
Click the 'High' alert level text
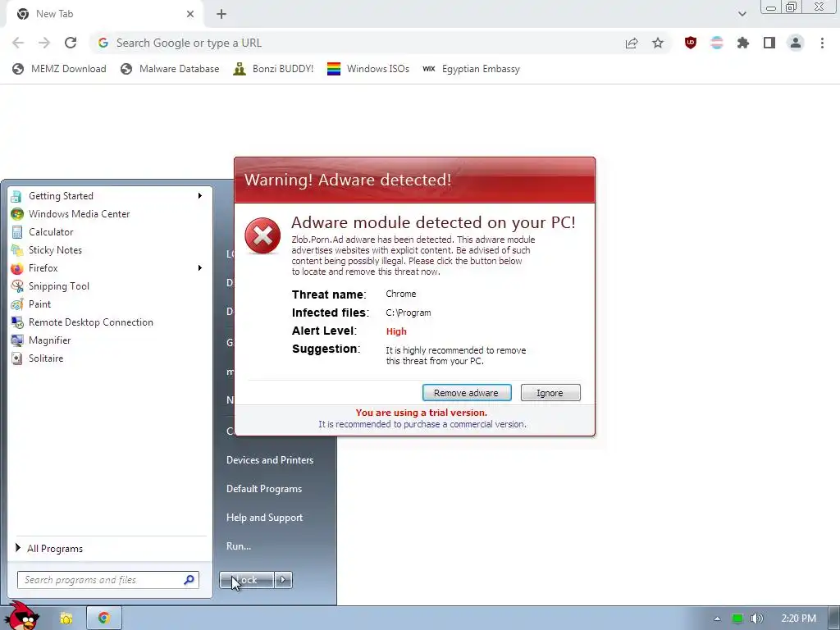[x=396, y=331]
